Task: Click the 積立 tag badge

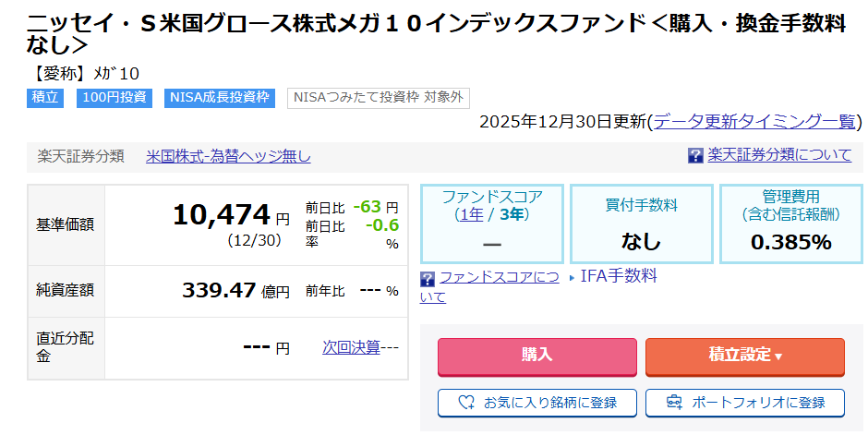Action: click(45, 97)
